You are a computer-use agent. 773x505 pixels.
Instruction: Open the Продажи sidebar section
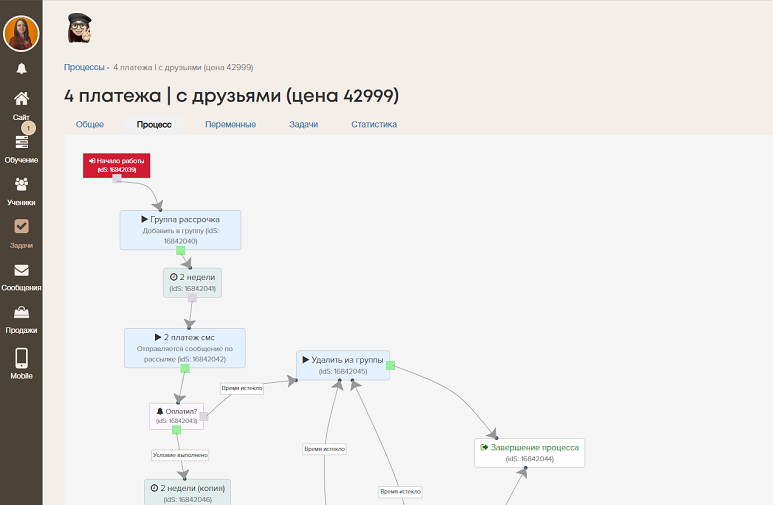pos(21,318)
